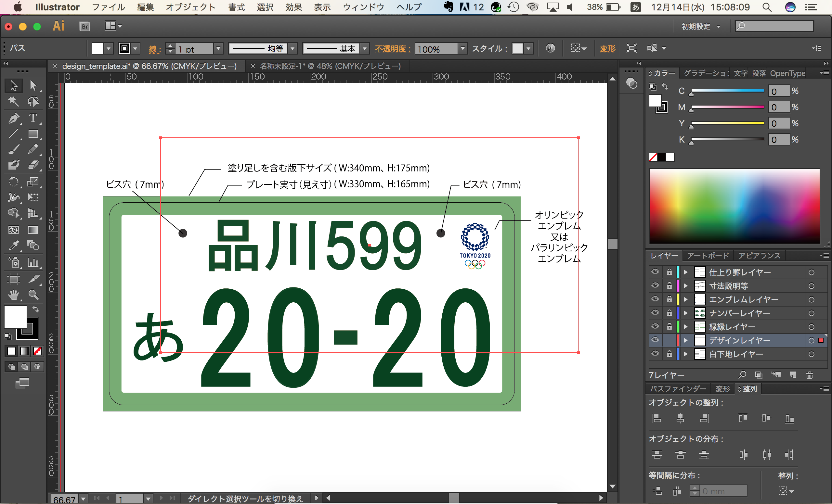The width and height of the screenshot is (832, 504).
Task: Open Spotlight search in menu bar
Action: coord(767,7)
